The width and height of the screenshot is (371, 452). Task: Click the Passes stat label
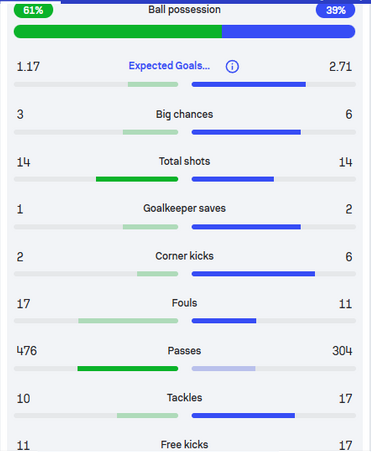(184, 351)
